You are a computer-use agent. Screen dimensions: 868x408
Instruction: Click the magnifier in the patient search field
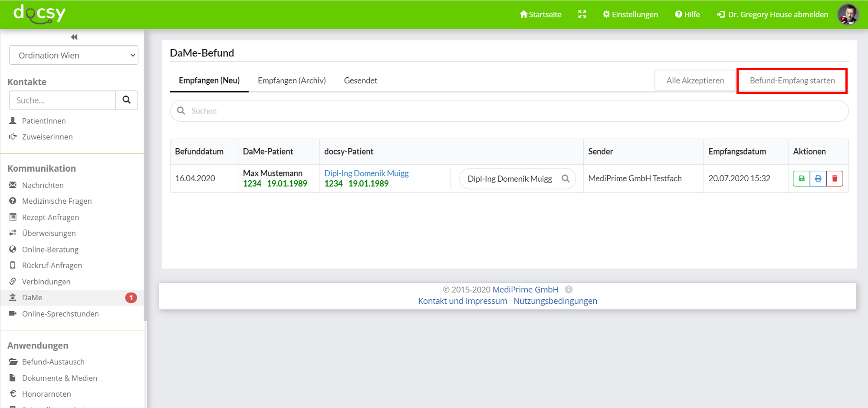tap(566, 179)
